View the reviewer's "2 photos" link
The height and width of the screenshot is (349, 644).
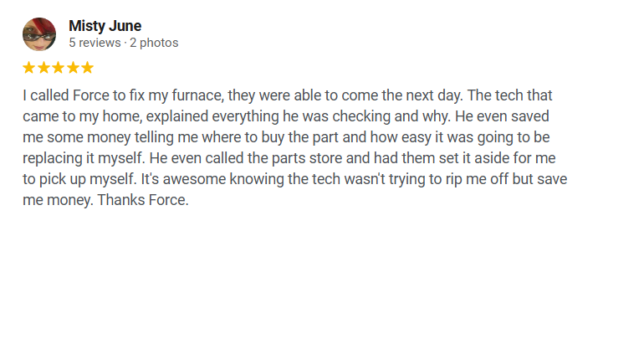tap(154, 43)
